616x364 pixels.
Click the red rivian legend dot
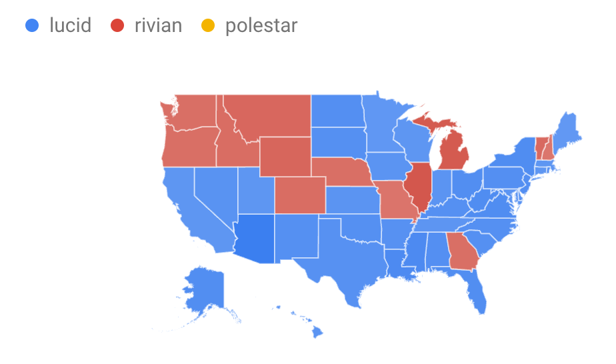[117, 25]
